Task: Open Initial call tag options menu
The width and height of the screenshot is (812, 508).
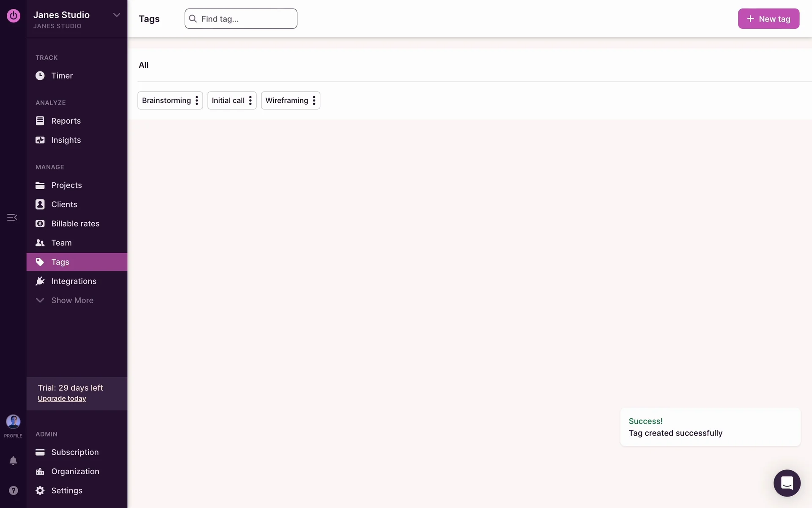Action: click(x=250, y=101)
